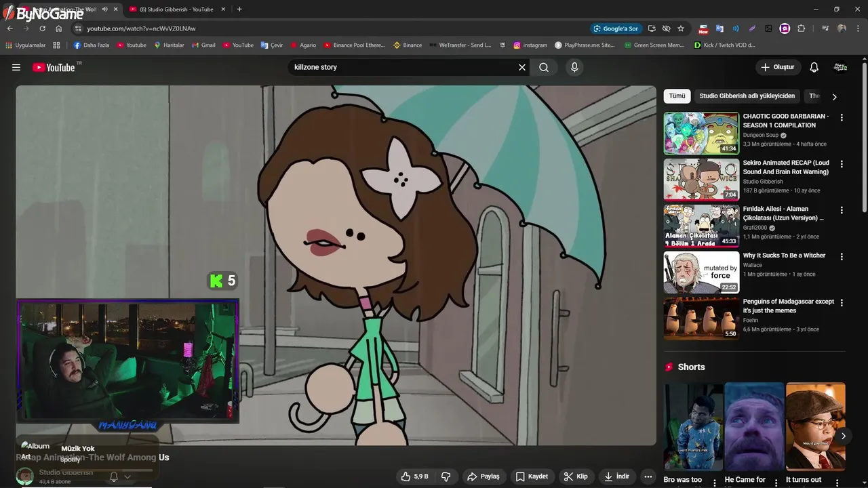Click the magnifier search button
The height and width of the screenshot is (488, 868).
544,67
